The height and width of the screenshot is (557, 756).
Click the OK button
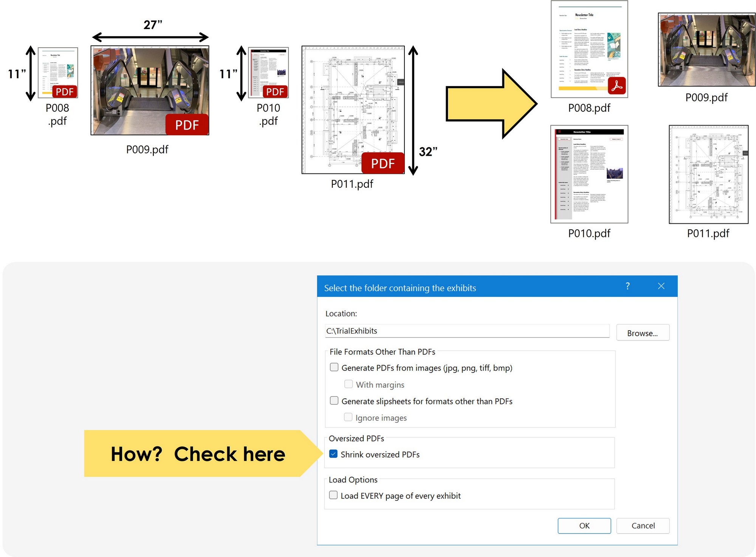(x=584, y=525)
